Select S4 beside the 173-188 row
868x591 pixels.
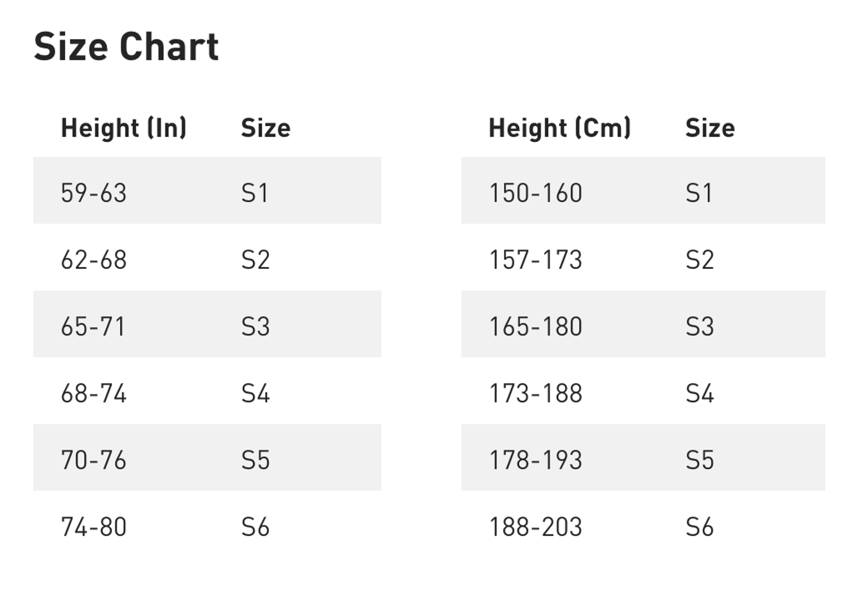[699, 393]
